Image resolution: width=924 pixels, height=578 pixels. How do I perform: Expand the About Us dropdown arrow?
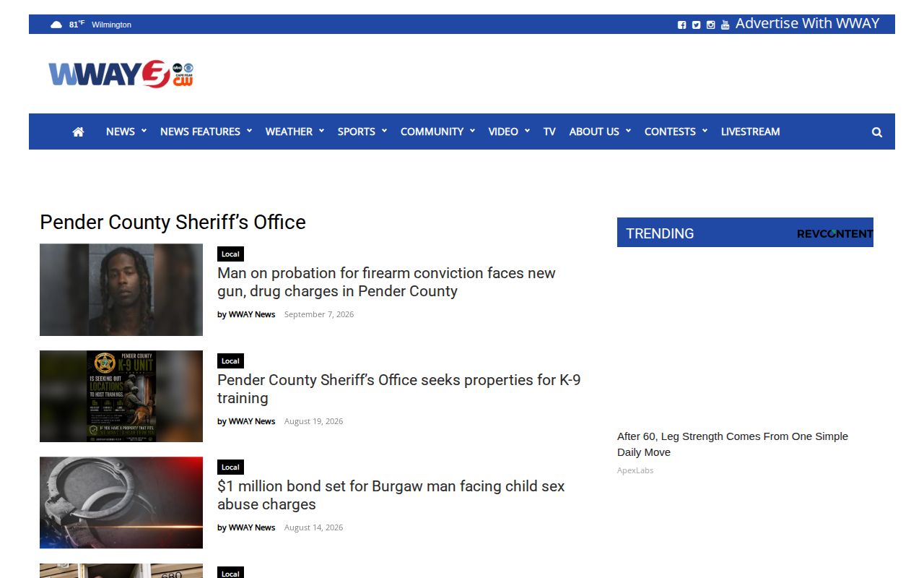(628, 131)
